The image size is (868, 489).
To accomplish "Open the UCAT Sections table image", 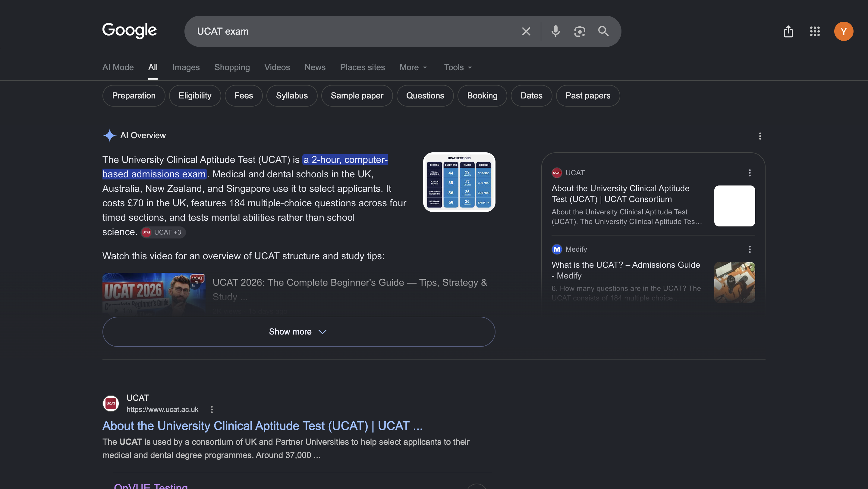I will click(459, 182).
